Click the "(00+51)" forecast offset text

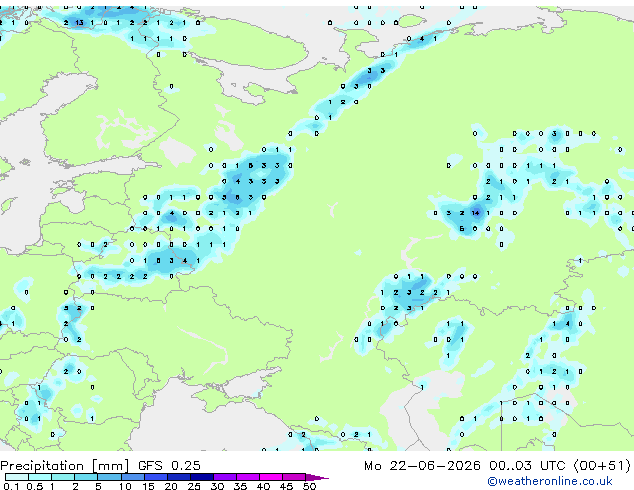(602, 466)
